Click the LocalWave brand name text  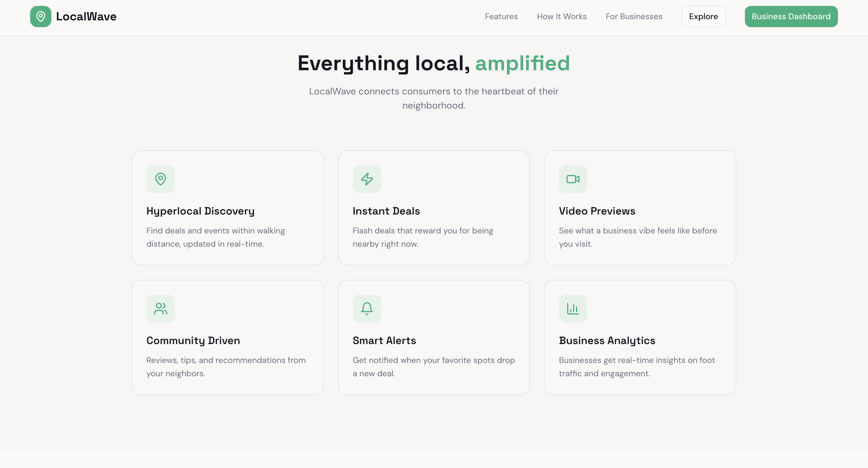click(x=86, y=17)
